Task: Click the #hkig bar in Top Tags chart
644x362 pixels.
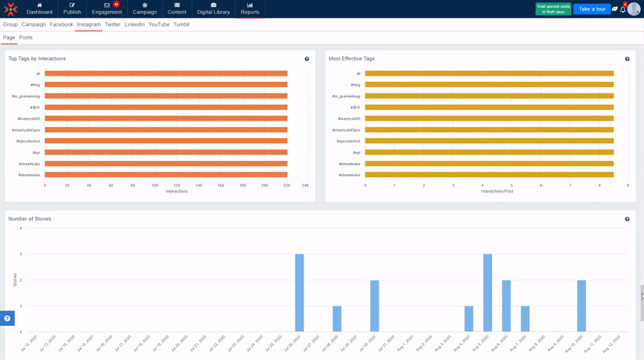Action: (x=166, y=84)
